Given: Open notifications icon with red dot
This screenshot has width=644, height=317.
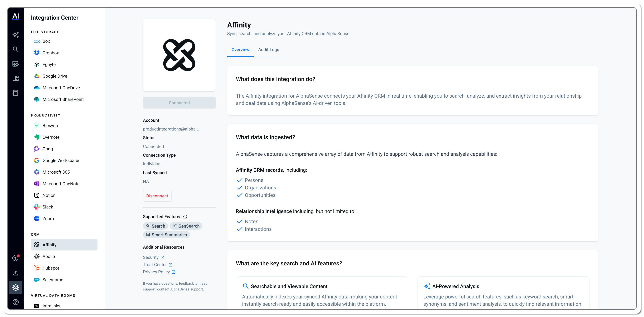Looking at the screenshot, I should (x=15, y=258).
